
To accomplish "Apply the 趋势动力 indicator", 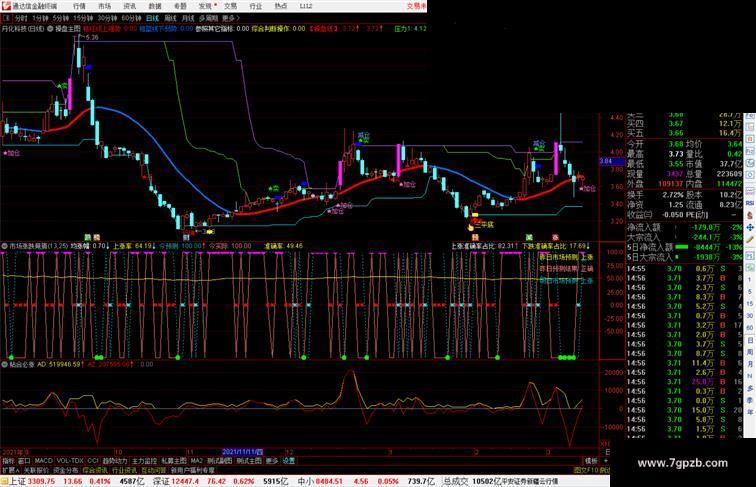I will click(x=115, y=461).
